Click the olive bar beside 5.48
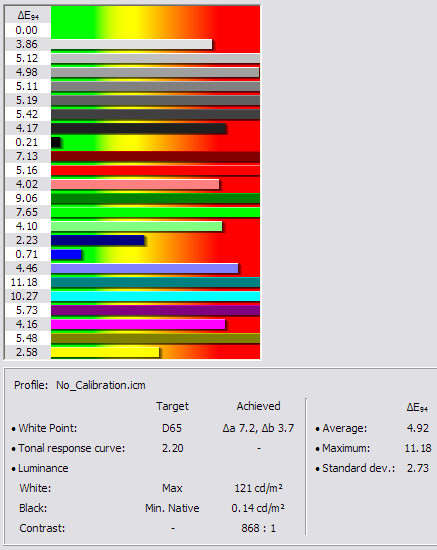This screenshot has height=550, width=437. (x=155, y=338)
